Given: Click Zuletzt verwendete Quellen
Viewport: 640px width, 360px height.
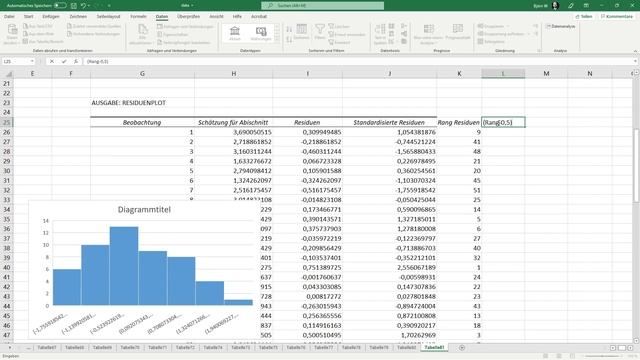Looking at the screenshot, I should [94, 27].
